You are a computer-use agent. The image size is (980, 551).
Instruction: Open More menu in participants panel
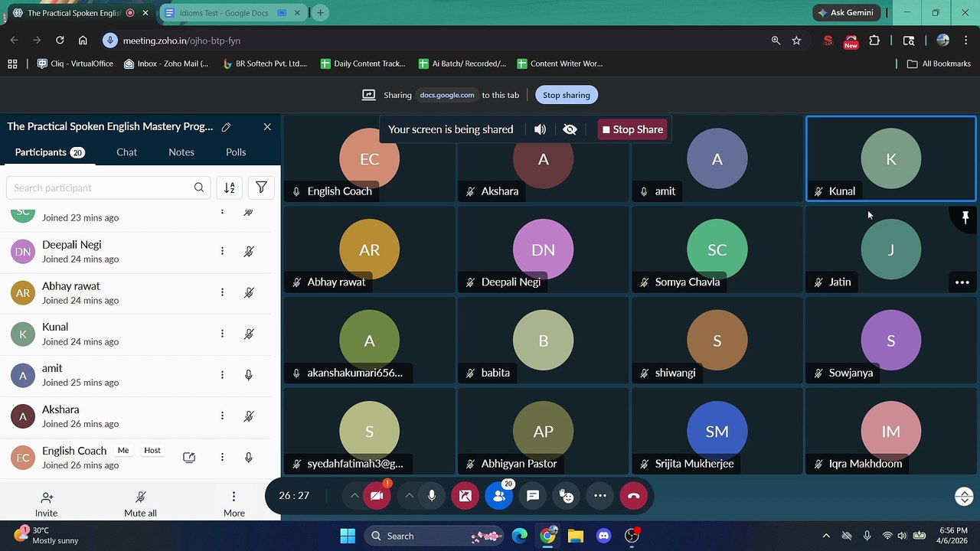coord(234,505)
